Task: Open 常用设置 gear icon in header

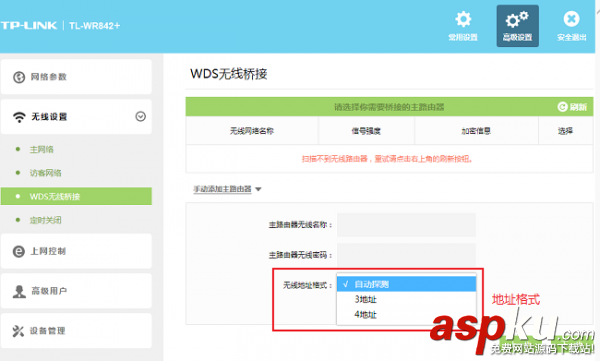Action: (x=463, y=19)
